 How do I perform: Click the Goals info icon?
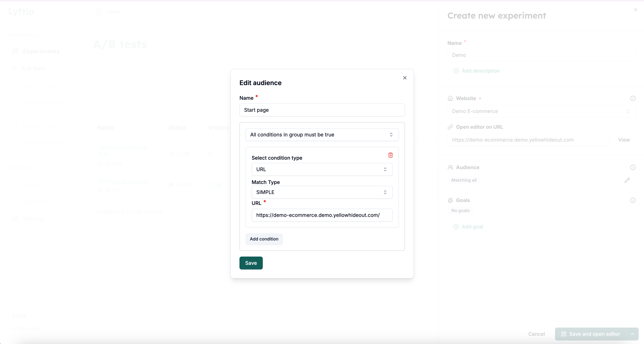click(x=633, y=200)
